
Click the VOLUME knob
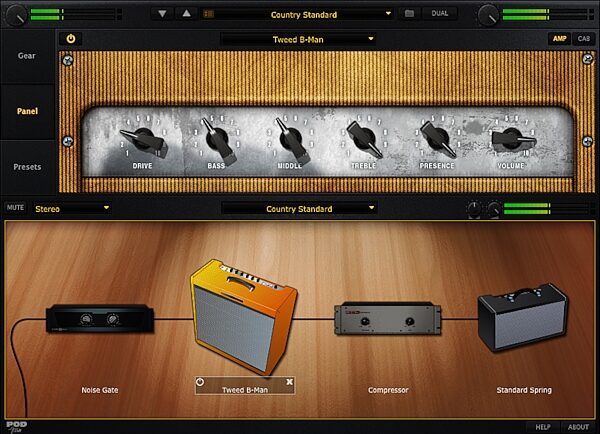pos(512,139)
